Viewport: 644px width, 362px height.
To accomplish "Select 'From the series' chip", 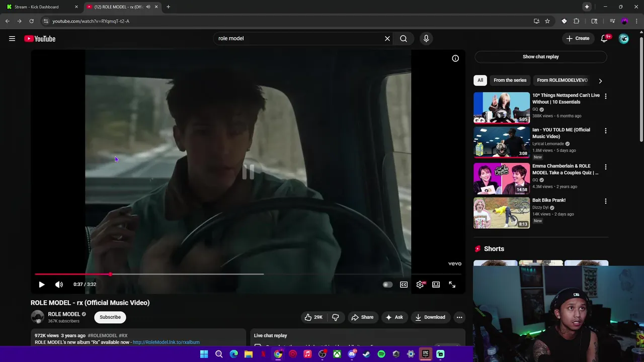I will click(x=510, y=80).
